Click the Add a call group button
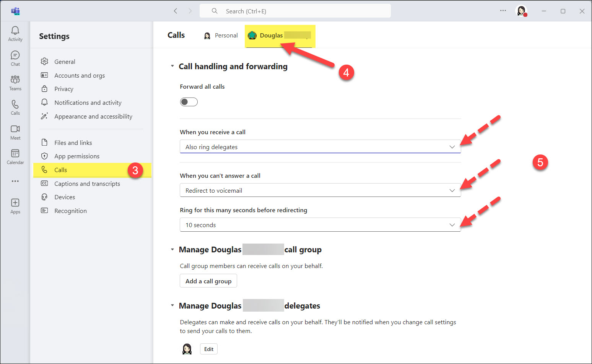Image resolution: width=592 pixels, height=364 pixels. [x=208, y=281]
